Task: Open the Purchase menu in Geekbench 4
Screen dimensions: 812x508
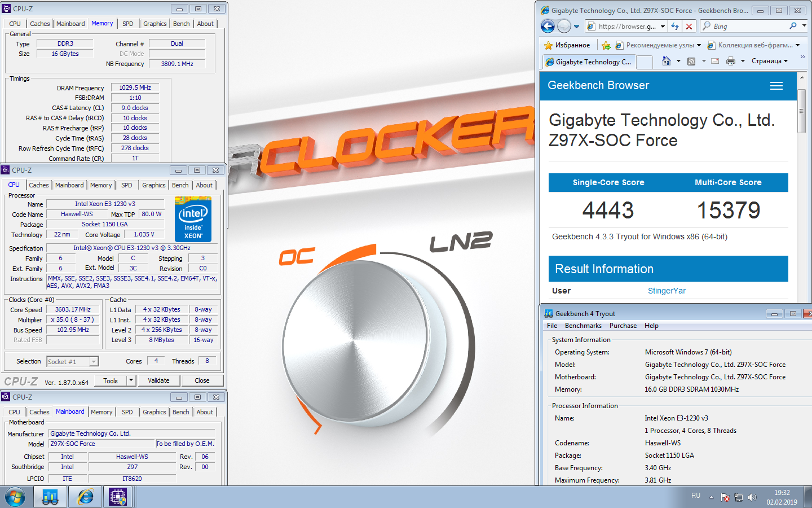Action: click(623, 326)
